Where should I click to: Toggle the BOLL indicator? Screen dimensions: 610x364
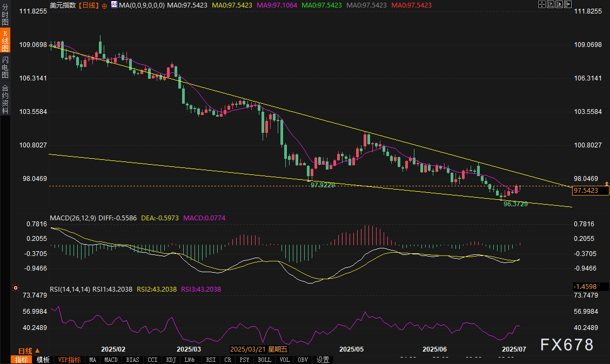point(264,360)
